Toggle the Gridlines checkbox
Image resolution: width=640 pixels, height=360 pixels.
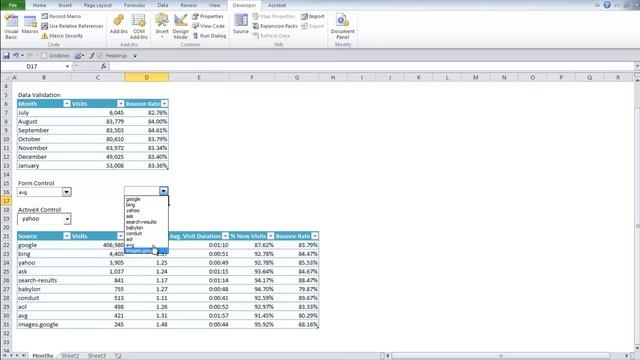[x=44, y=56]
